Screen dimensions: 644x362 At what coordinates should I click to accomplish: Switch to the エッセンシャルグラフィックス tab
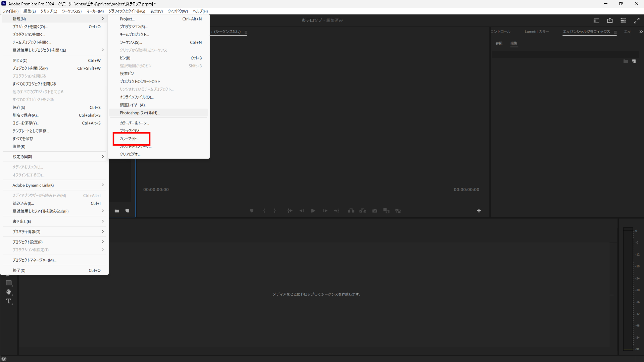tap(586, 32)
